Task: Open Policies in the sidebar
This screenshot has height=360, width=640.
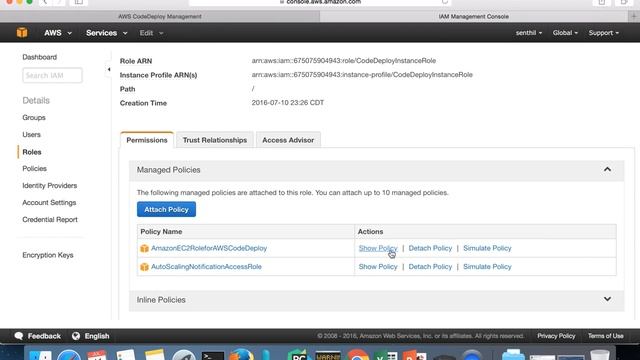Action: (34, 169)
